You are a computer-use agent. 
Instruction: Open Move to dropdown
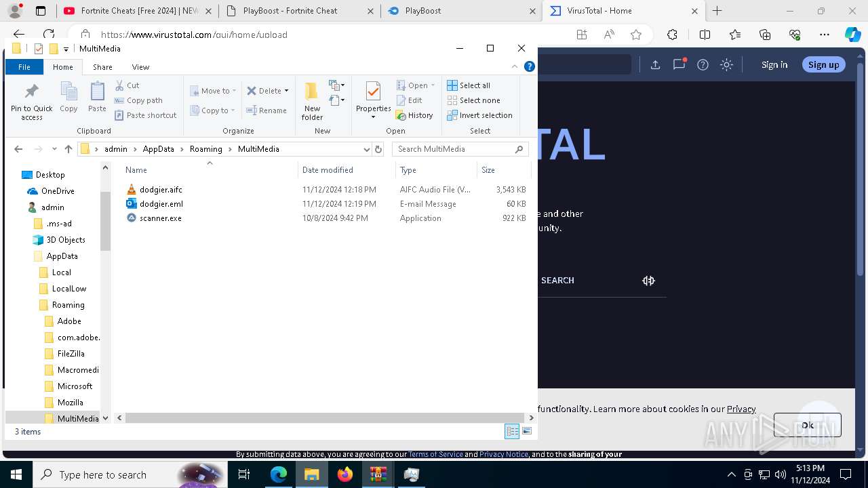[213, 91]
